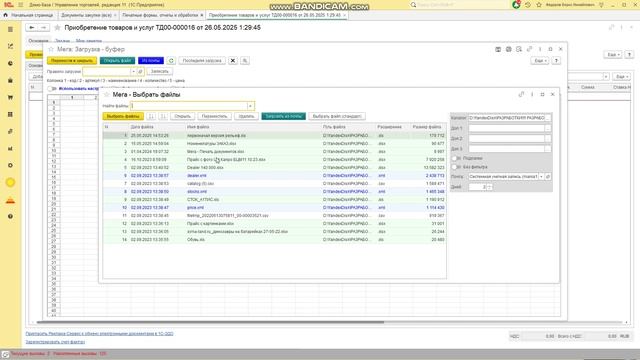Adjust Дней value with stepper arrows

click(x=489, y=187)
